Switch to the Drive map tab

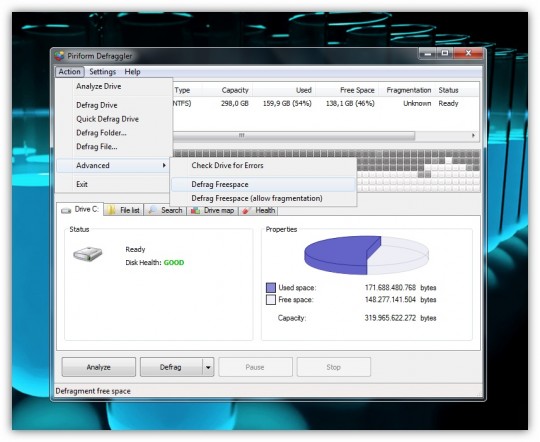(x=212, y=210)
